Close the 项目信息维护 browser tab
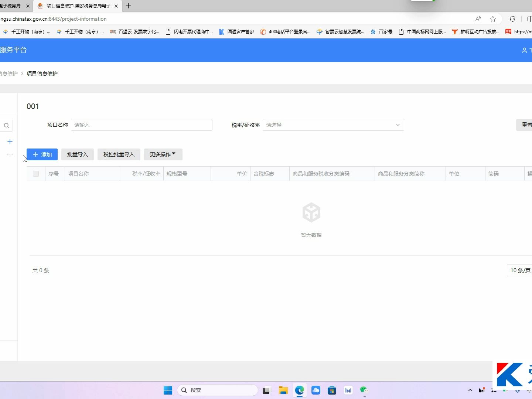The image size is (532, 399). click(x=116, y=6)
